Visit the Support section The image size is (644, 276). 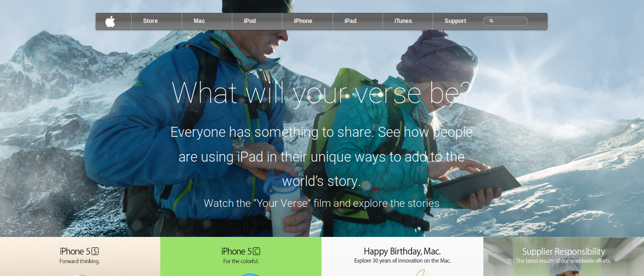(x=455, y=21)
